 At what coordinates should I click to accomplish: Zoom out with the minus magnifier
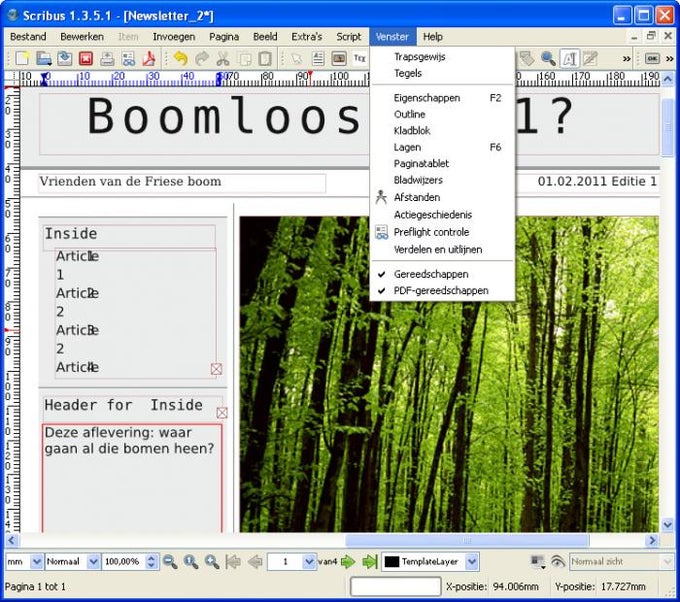170,561
